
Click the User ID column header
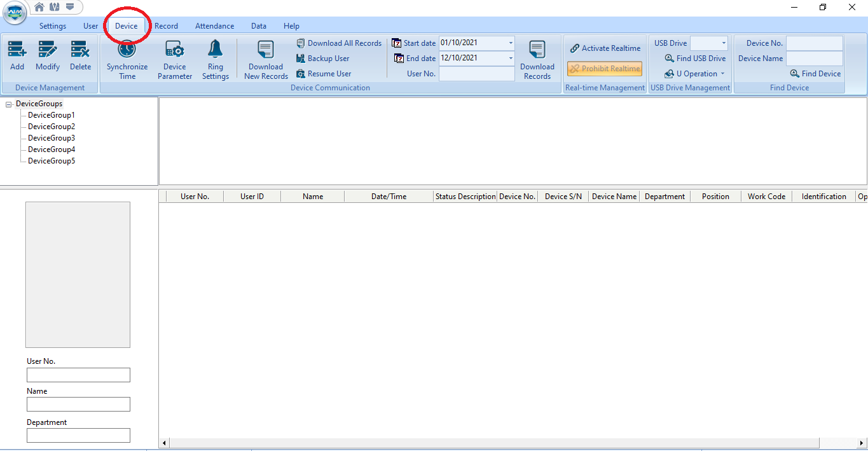pyautogui.click(x=252, y=197)
